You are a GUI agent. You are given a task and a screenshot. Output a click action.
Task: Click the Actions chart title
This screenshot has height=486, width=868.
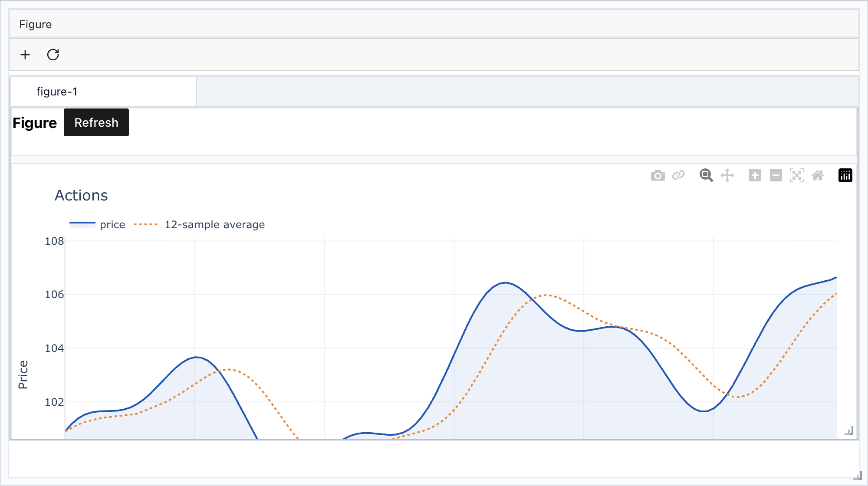click(81, 195)
